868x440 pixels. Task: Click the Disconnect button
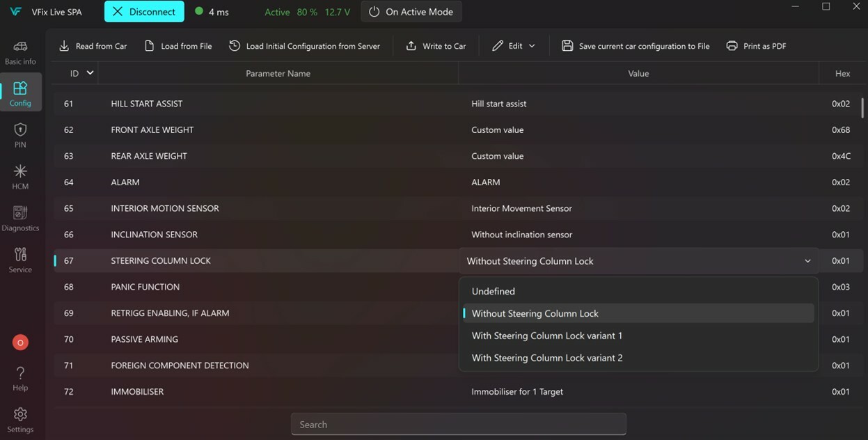point(144,12)
